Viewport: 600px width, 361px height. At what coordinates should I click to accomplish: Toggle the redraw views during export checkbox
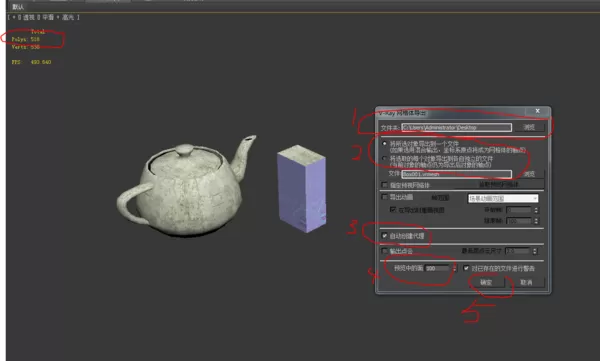pos(393,210)
